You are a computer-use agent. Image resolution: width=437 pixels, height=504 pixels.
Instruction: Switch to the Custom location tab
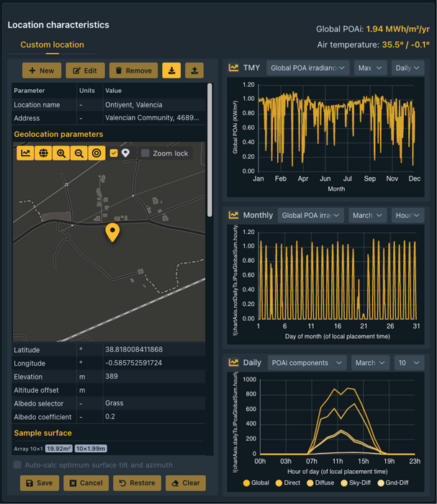point(52,45)
